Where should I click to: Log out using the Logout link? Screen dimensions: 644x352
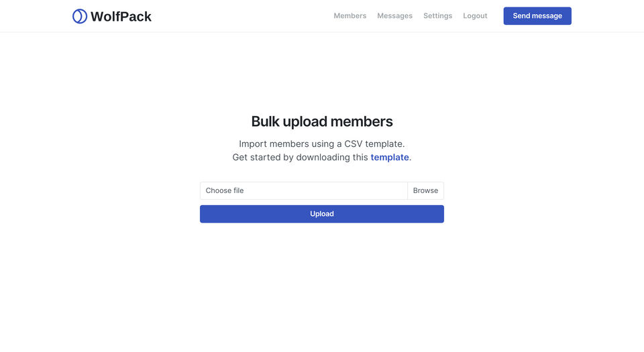[x=475, y=15]
